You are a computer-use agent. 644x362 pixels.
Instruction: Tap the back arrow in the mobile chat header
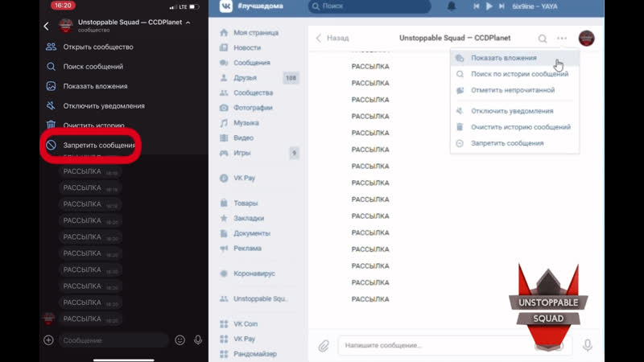[x=47, y=27]
